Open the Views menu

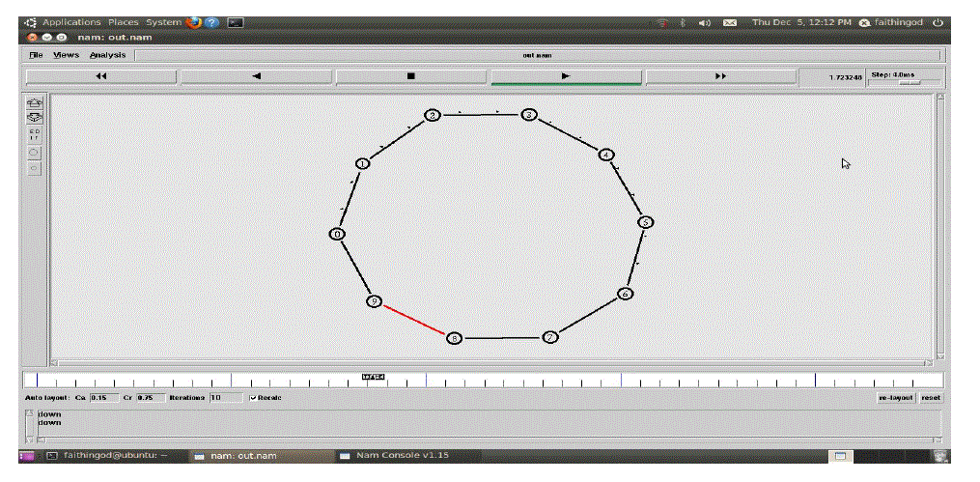[66, 55]
